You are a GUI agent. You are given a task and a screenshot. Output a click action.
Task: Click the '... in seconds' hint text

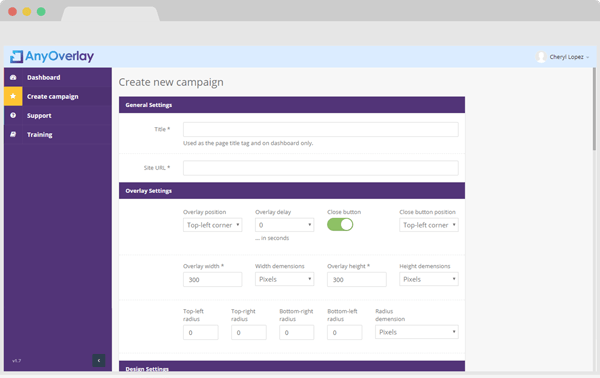tap(272, 238)
